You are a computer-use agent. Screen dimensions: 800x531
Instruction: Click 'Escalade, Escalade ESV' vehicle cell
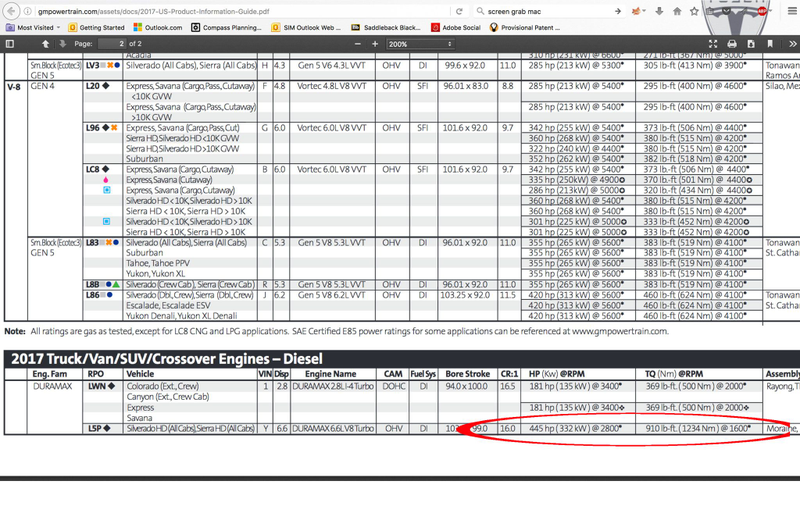point(168,306)
